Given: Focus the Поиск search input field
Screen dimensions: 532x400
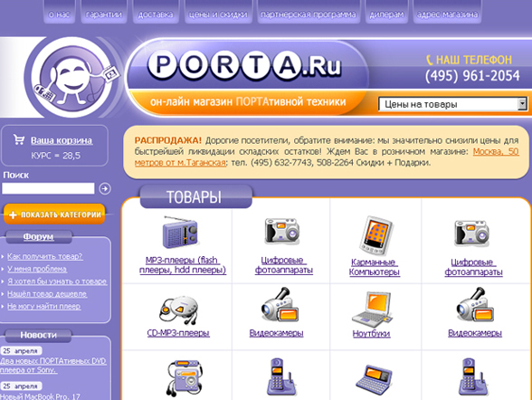Looking at the screenshot, I should tap(48, 188).
